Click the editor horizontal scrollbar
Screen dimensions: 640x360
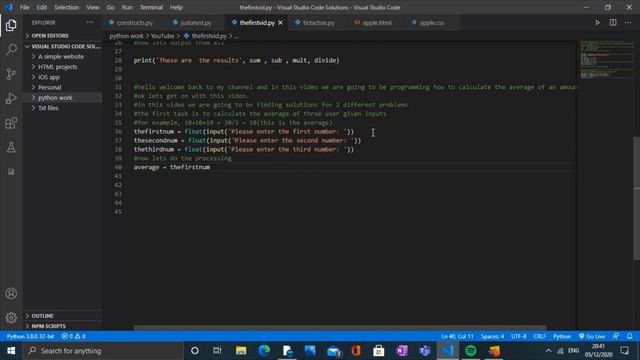click(340, 327)
